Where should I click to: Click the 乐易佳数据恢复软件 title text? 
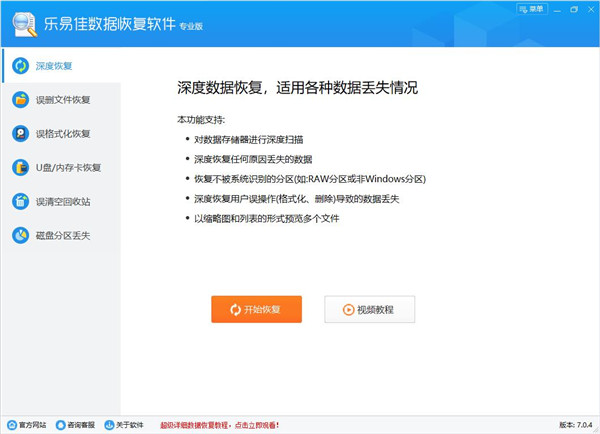(x=110, y=24)
